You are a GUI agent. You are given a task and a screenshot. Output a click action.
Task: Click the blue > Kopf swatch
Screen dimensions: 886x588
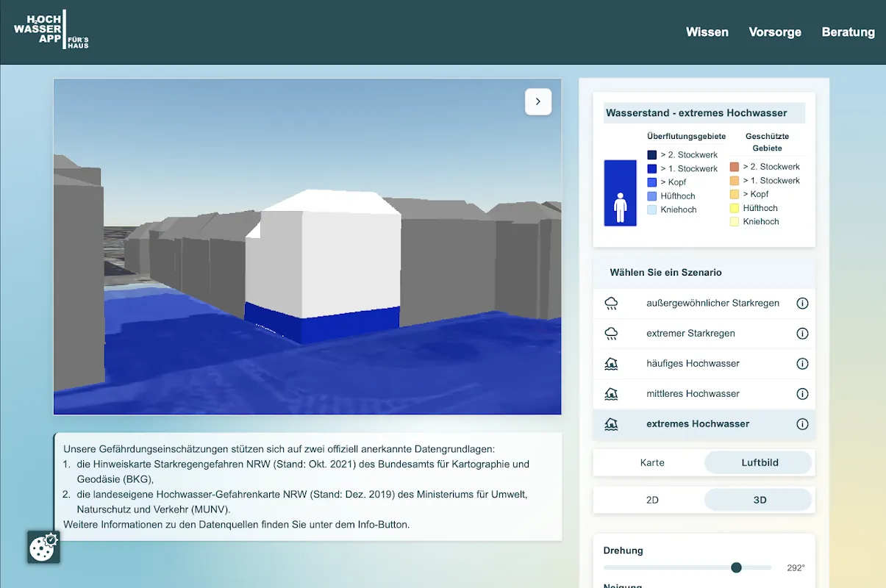click(652, 182)
